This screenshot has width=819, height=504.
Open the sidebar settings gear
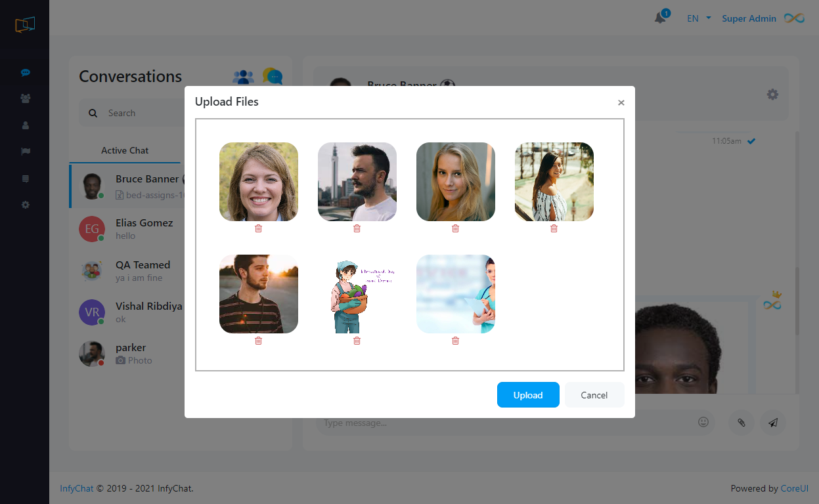(25, 205)
